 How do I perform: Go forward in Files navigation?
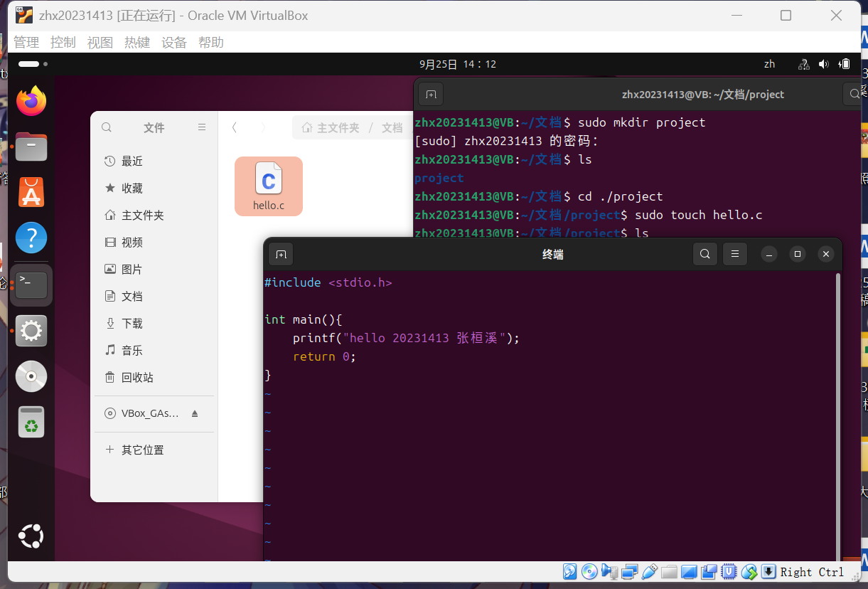coord(263,127)
